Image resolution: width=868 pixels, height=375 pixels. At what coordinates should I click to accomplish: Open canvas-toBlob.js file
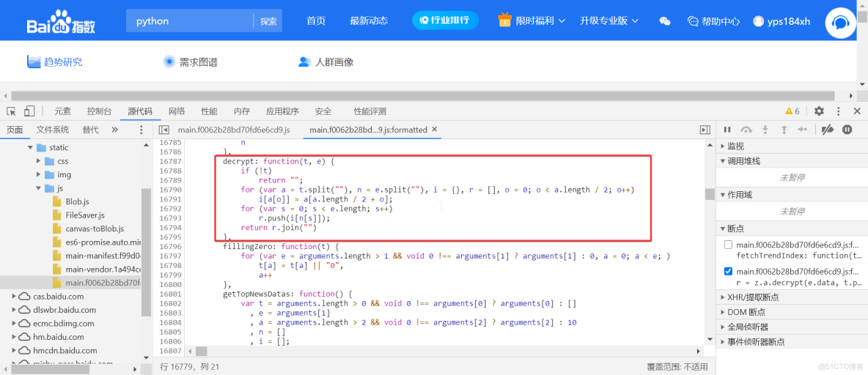point(95,229)
